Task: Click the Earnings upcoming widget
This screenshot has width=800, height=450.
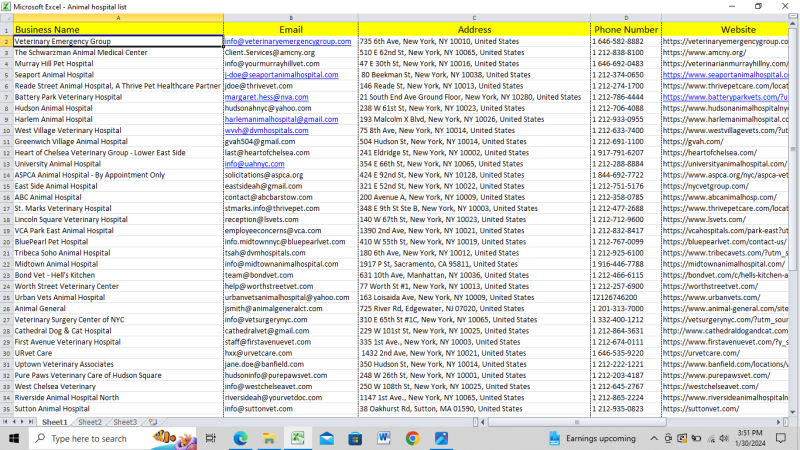Action: pyautogui.click(x=592, y=438)
